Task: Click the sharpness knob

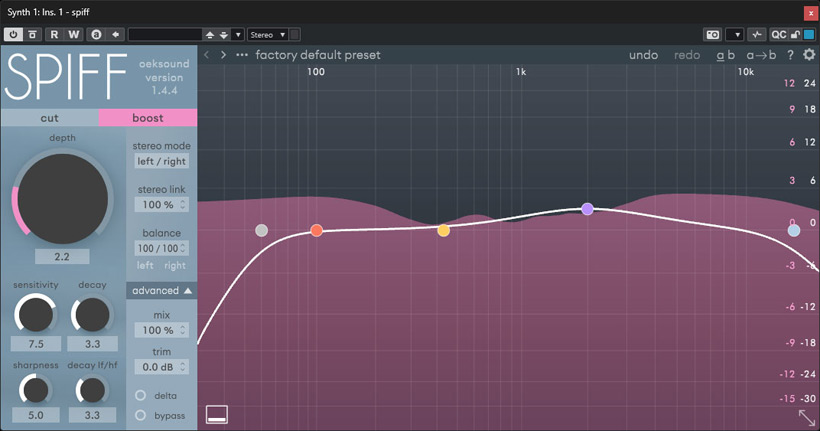Action: 35,390
